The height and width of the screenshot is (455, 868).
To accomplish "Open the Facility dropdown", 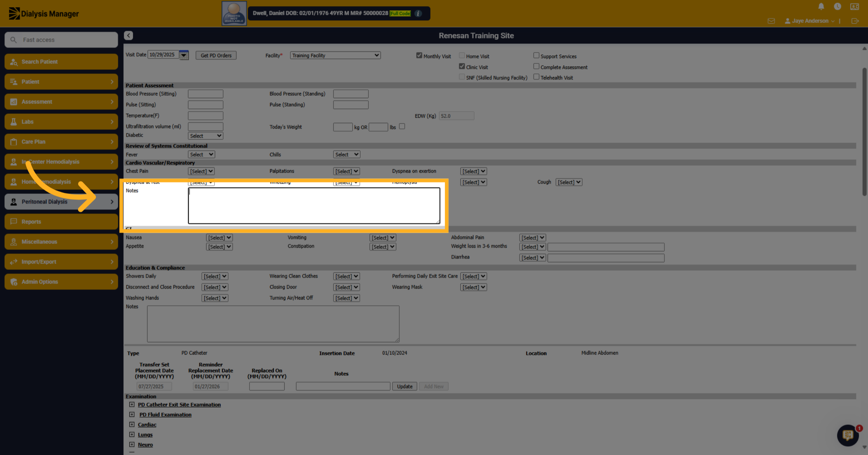I will tap(335, 55).
